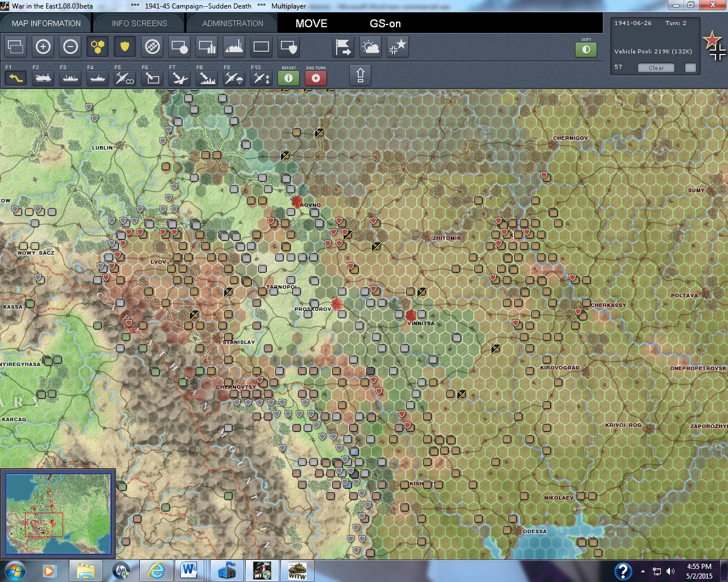Open the File Explorer folder taskbar icon

[86, 571]
